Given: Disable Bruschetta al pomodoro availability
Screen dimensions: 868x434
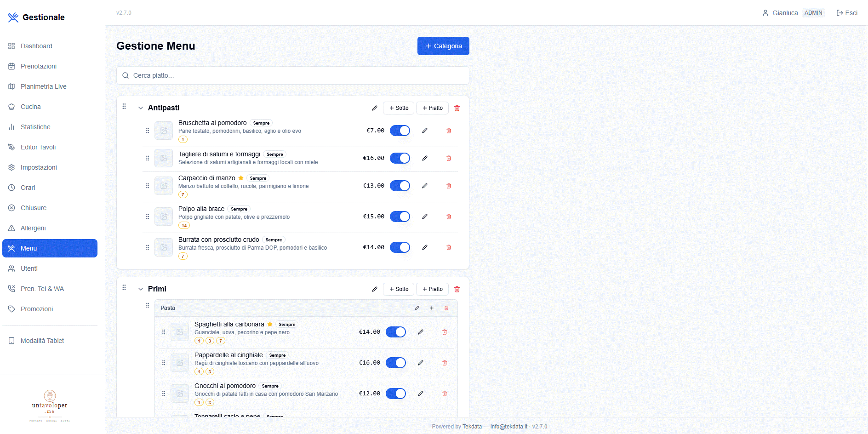Looking at the screenshot, I should [x=400, y=131].
